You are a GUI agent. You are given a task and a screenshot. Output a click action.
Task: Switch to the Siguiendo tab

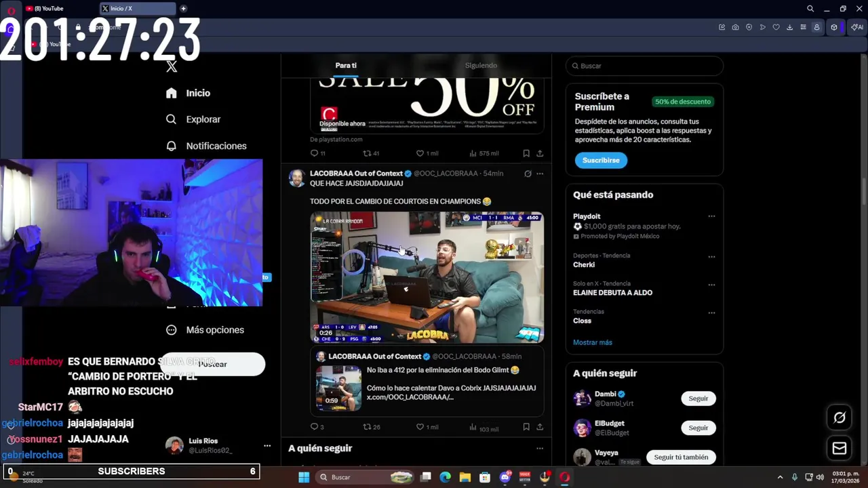(481, 66)
